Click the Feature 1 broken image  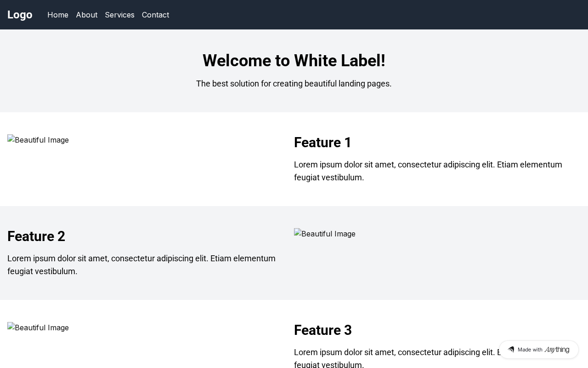[38, 140]
